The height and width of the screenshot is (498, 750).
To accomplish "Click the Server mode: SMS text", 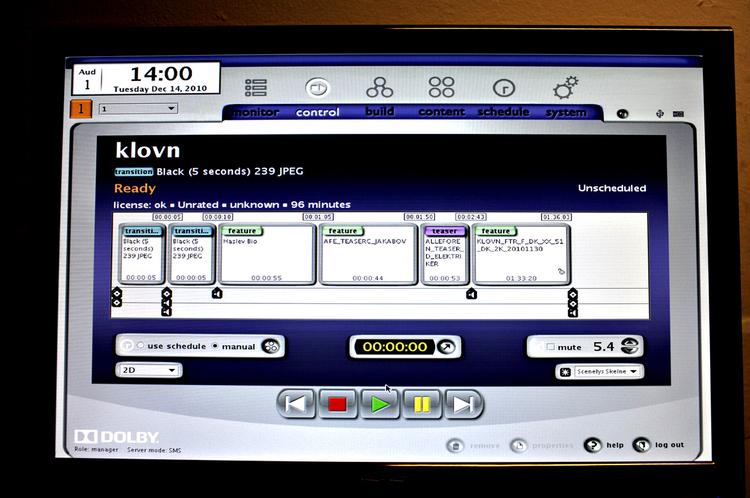I will click(x=154, y=450).
